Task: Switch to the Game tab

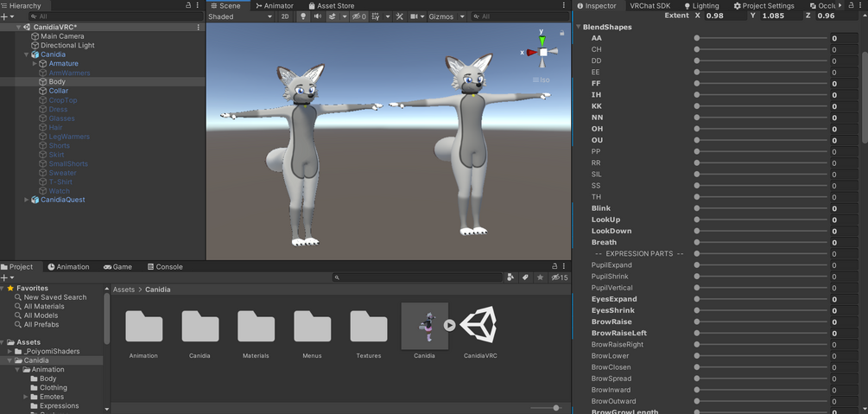Action: [117, 266]
